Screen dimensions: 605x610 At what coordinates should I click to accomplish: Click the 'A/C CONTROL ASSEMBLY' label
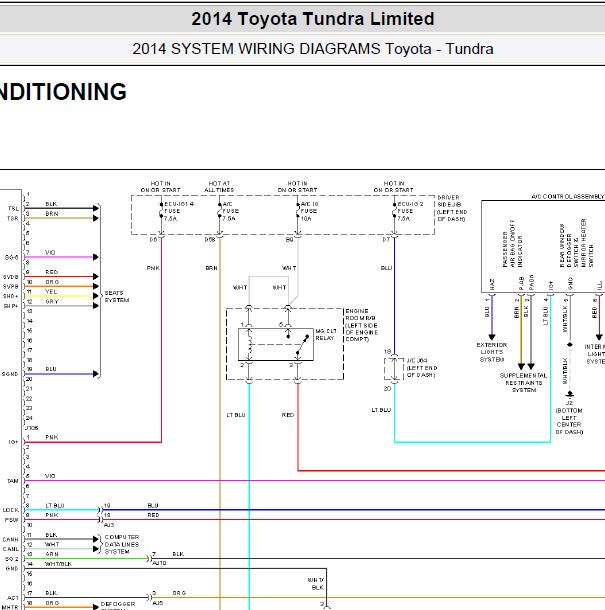tap(568, 197)
